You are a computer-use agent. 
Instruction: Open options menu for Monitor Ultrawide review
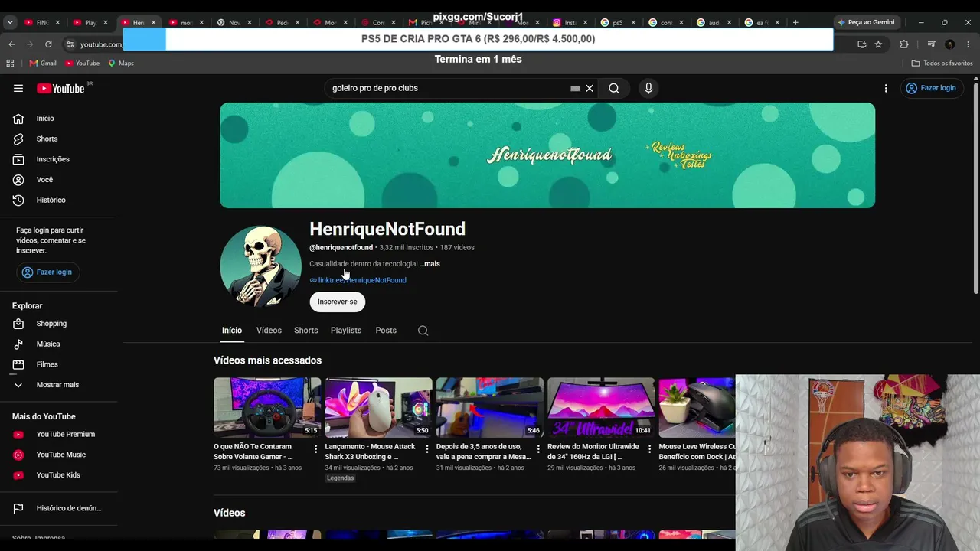[x=649, y=449]
